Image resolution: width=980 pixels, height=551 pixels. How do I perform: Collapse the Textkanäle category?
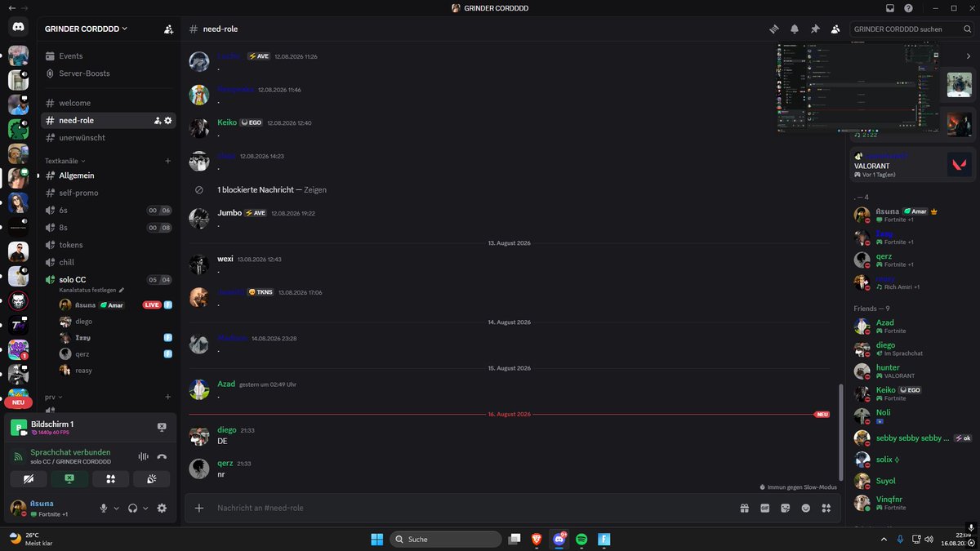pyautogui.click(x=65, y=161)
